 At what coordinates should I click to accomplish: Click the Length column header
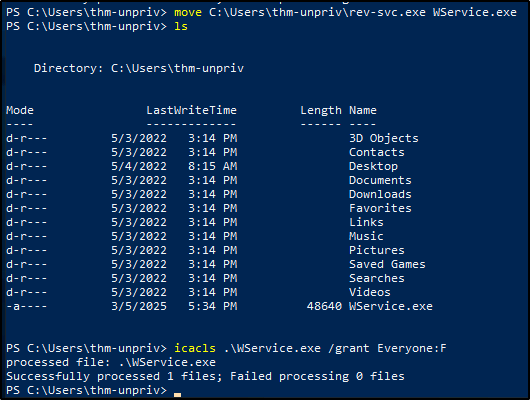[321, 111]
